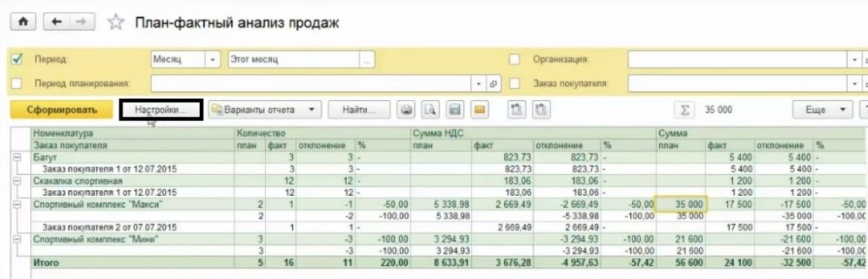The width and height of the screenshot is (868, 279).
Task: Select the 35 000 plan sum cell
Action: [681, 204]
